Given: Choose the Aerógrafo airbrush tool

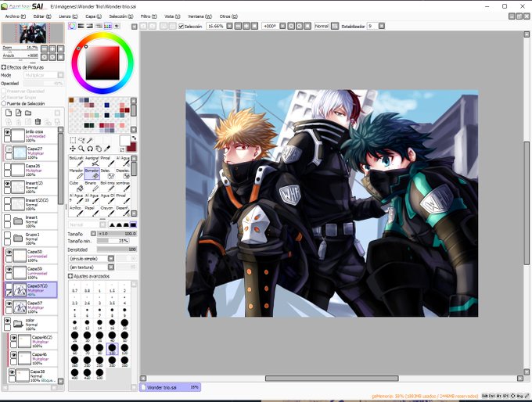Looking at the screenshot, I should click(92, 161).
